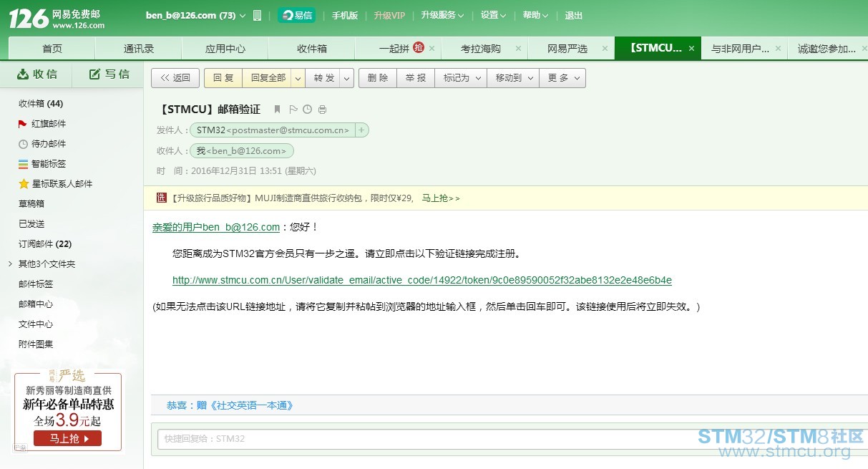868x469 pixels.
Task: Close the 考拉海购 tab
Action: [518, 49]
